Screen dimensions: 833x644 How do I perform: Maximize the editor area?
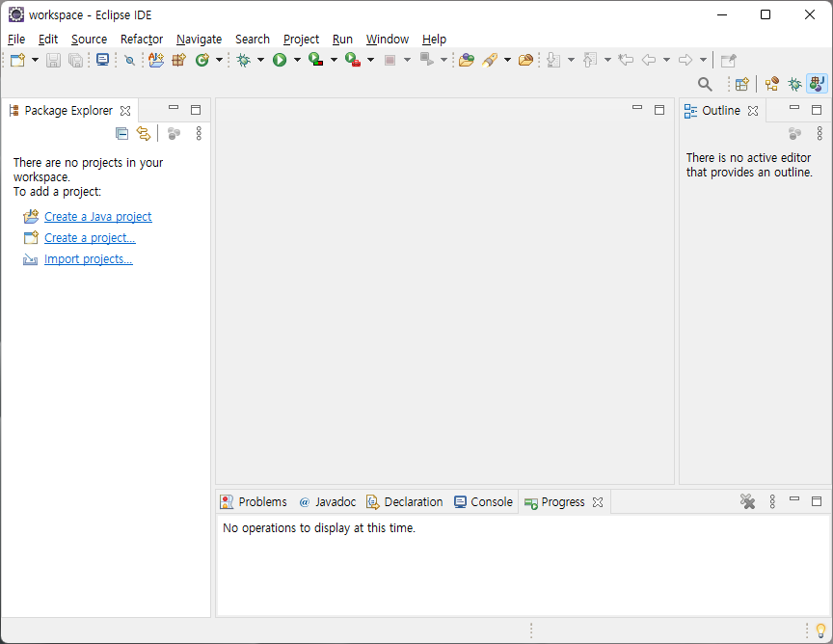(659, 110)
